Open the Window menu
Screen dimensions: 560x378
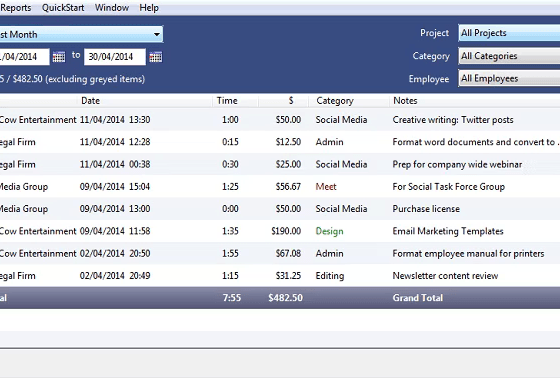pos(112,8)
